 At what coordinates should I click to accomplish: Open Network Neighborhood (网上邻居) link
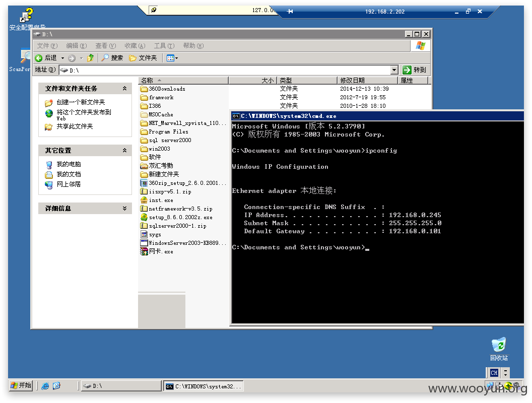[x=69, y=184]
